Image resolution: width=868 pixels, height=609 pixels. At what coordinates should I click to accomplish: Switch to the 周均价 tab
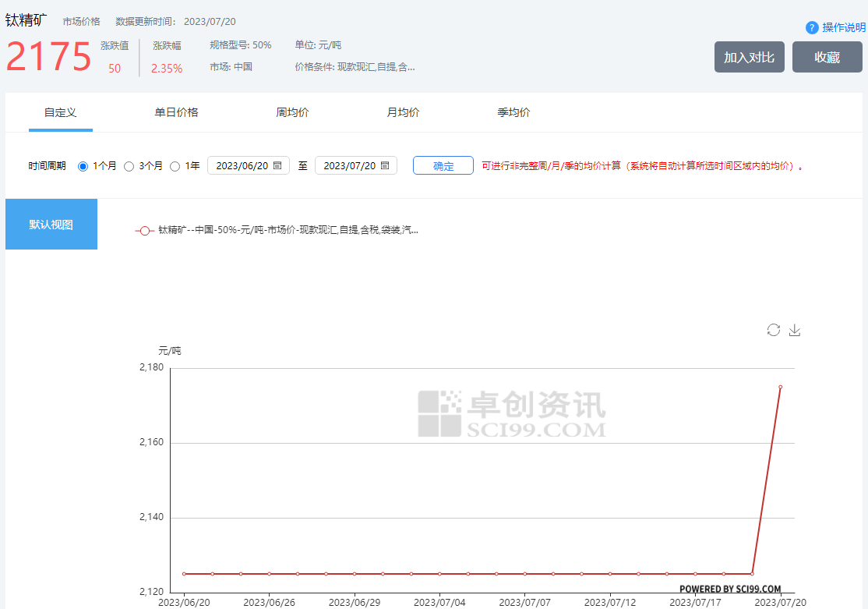(292, 112)
